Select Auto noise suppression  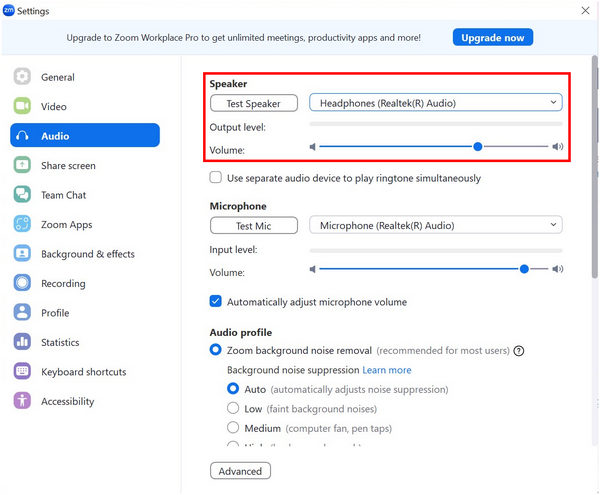click(x=233, y=389)
